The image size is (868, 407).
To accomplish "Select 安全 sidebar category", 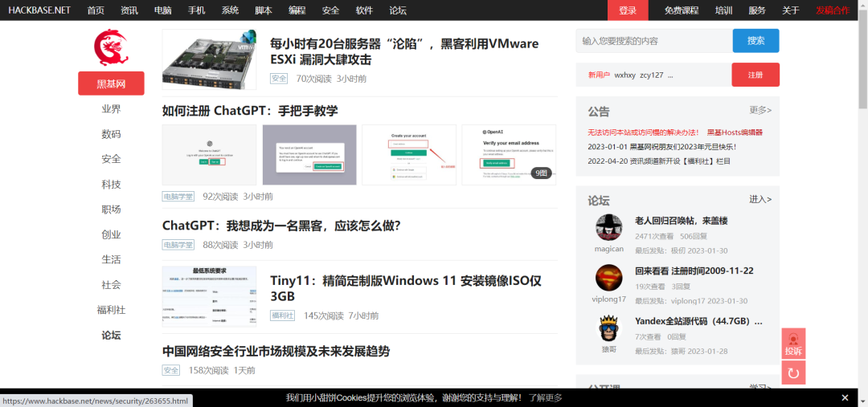I will pyautogui.click(x=111, y=159).
